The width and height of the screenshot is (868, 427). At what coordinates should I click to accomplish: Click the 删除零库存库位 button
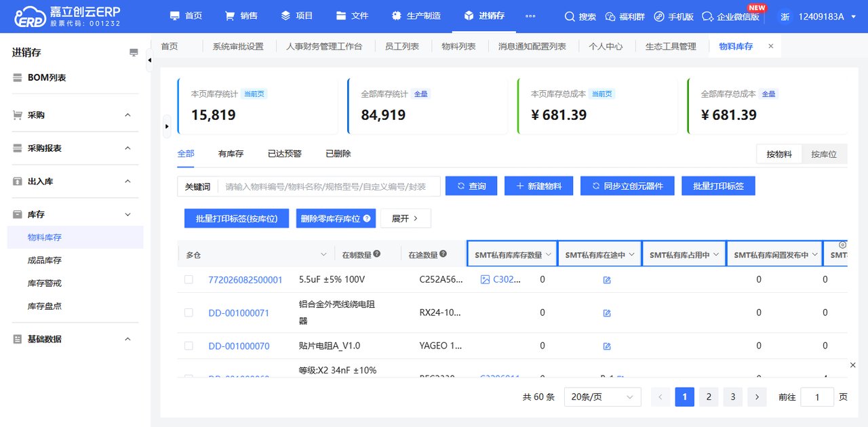[336, 218]
